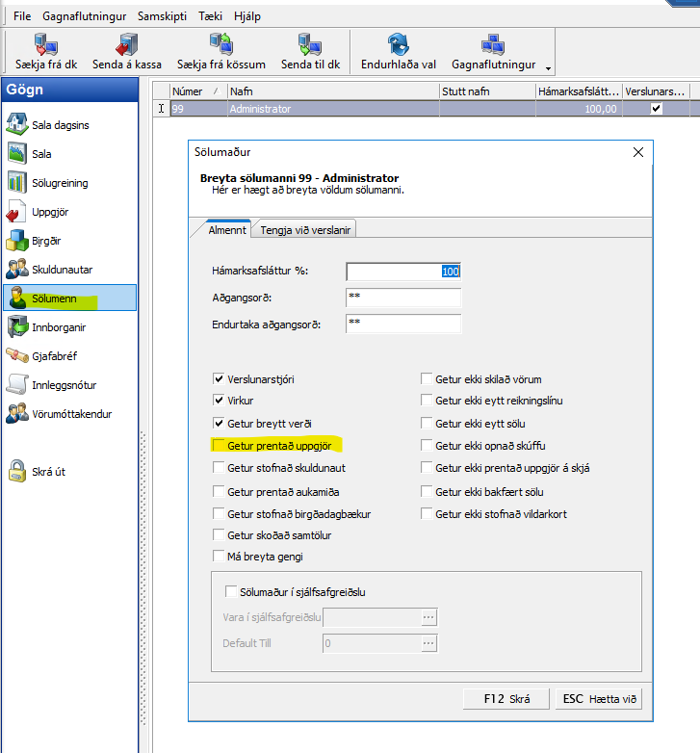Viewport: 700px width, 753px height.
Task: Enable the Getur prentað uppgjör checkbox
Action: point(219,446)
